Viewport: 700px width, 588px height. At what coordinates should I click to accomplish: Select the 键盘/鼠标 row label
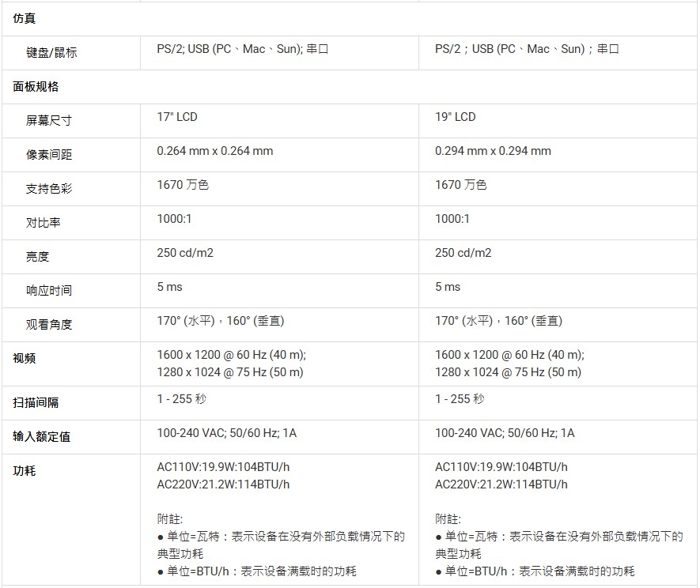click(x=51, y=53)
